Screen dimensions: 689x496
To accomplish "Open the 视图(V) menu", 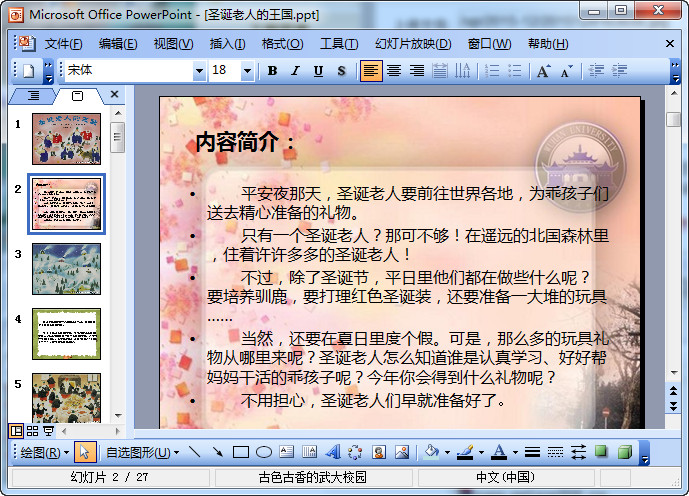I will (173, 44).
